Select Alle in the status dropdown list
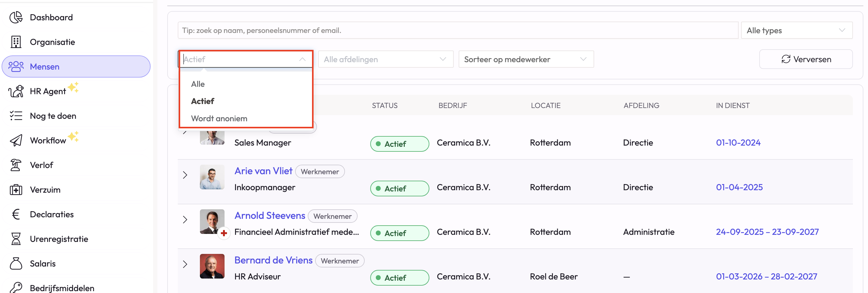The height and width of the screenshot is (293, 868). (x=198, y=84)
